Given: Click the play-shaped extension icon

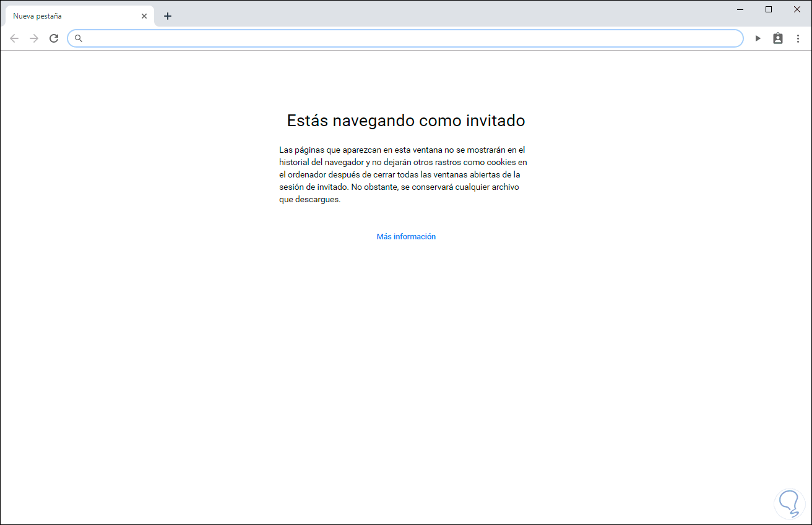Looking at the screenshot, I should pos(758,38).
